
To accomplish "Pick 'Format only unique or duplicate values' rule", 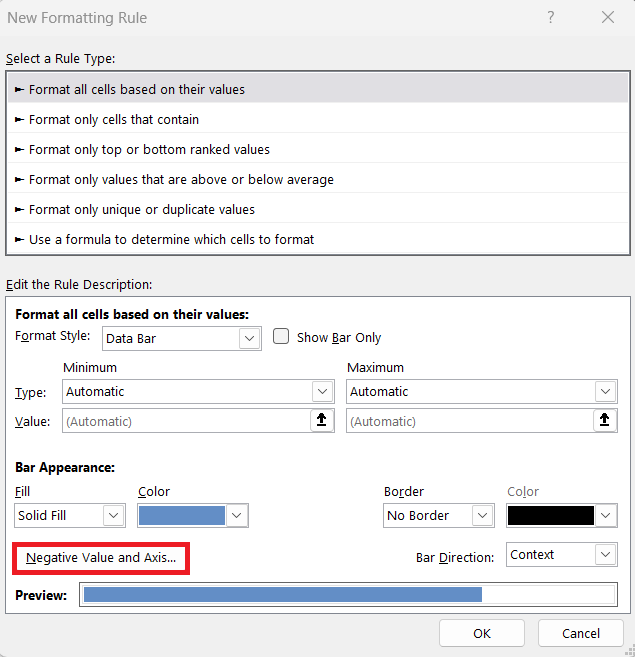I will coord(318,209).
